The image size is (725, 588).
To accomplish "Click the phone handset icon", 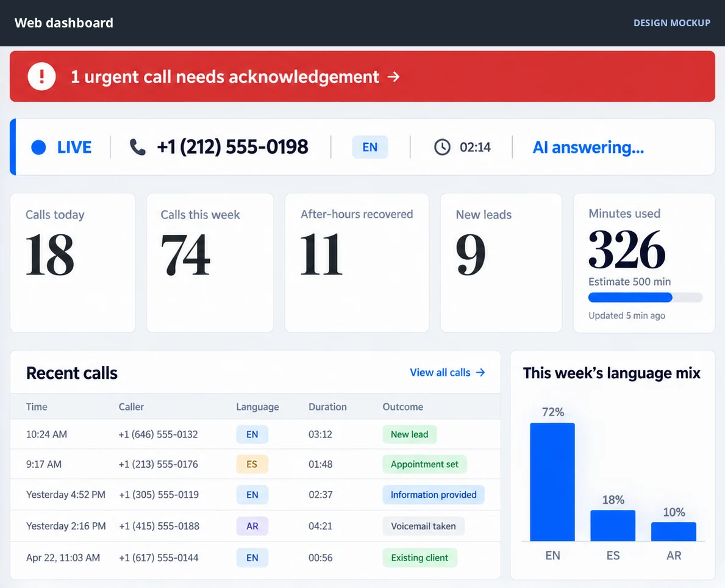I will click(137, 147).
